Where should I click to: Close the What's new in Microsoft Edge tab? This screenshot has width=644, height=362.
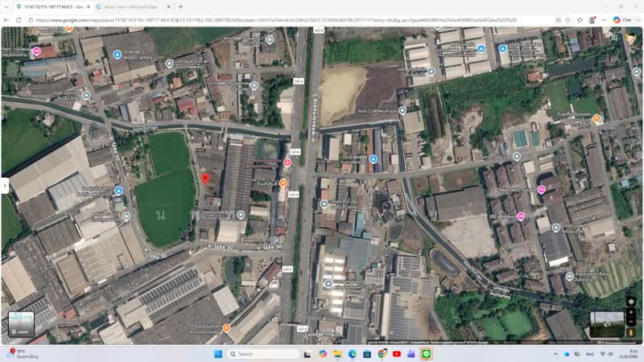169,7
